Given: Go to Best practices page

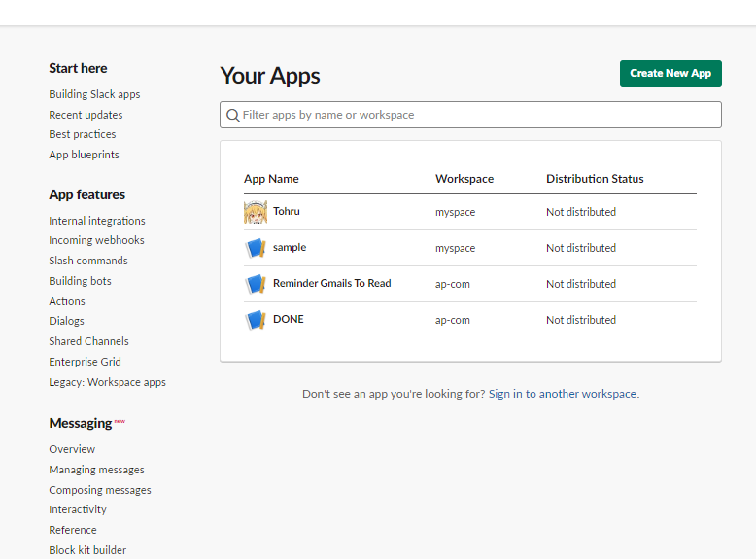Looking at the screenshot, I should 83,134.
